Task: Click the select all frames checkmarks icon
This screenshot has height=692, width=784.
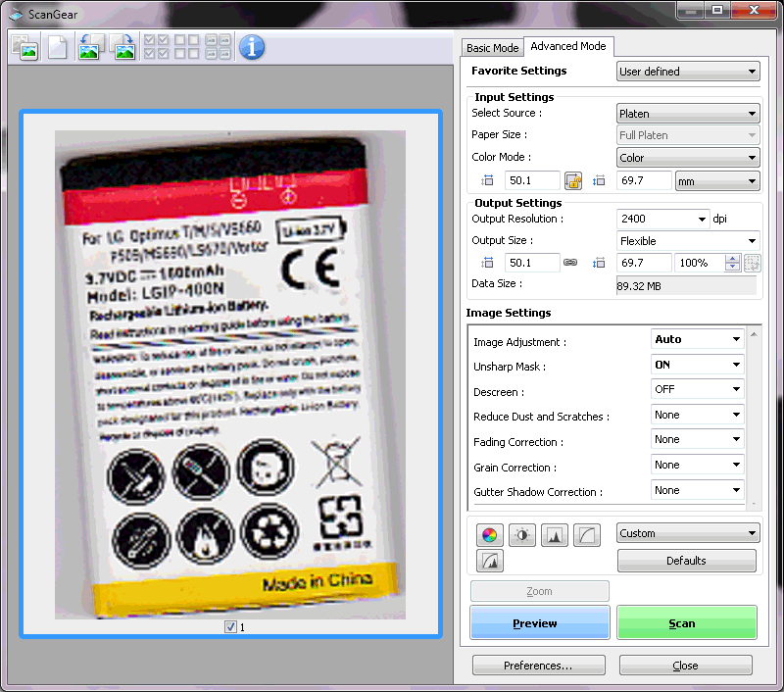Action: (156, 46)
